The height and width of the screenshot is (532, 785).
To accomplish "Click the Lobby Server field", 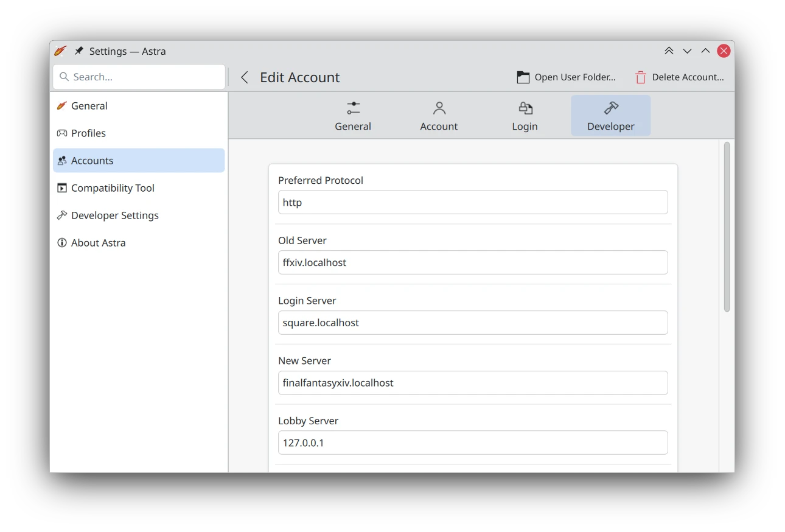I will pos(473,443).
